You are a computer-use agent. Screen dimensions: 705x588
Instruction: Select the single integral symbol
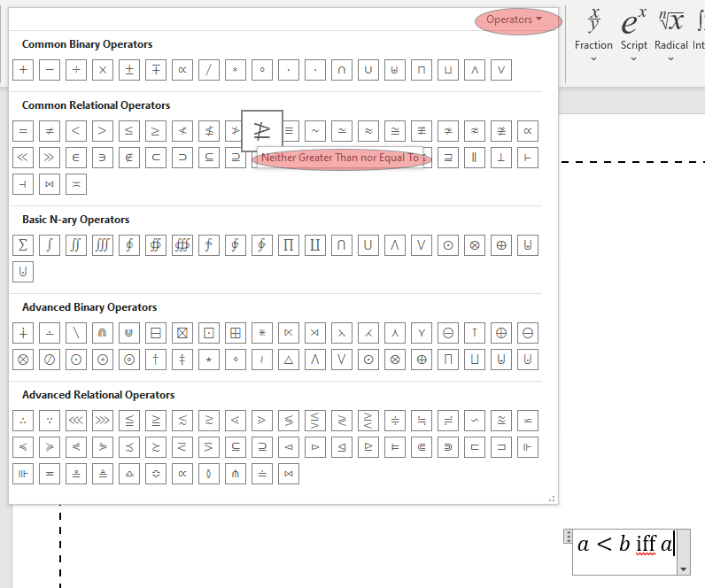(x=50, y=245)
